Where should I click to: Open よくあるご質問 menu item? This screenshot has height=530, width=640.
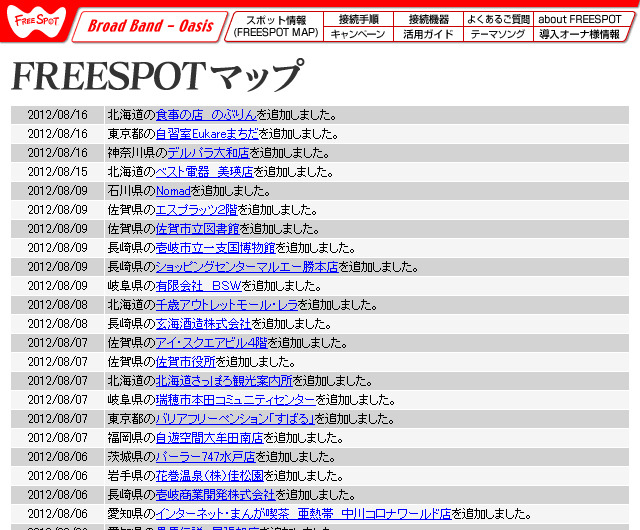pyautogui.click(x=498, y=19)
